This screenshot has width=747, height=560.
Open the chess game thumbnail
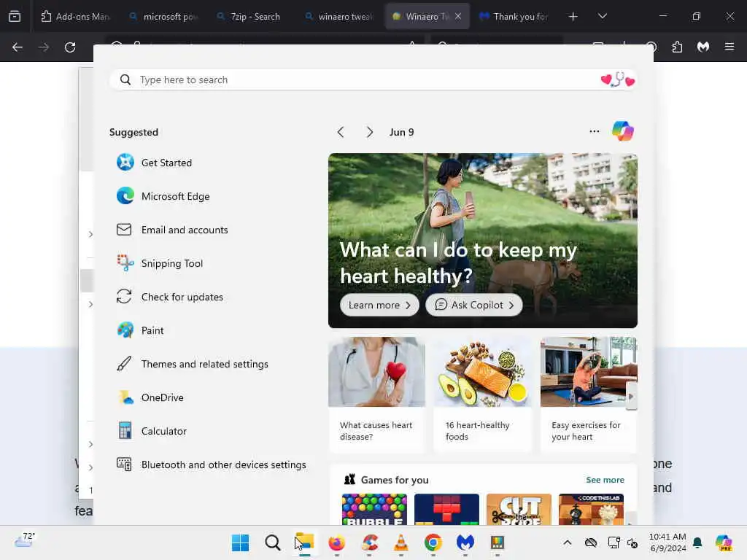point(591,509)
